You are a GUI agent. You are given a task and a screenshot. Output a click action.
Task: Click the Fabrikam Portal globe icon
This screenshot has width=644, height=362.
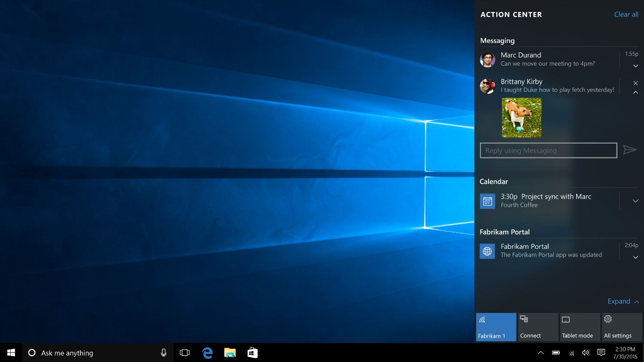(x=487, y=251)
